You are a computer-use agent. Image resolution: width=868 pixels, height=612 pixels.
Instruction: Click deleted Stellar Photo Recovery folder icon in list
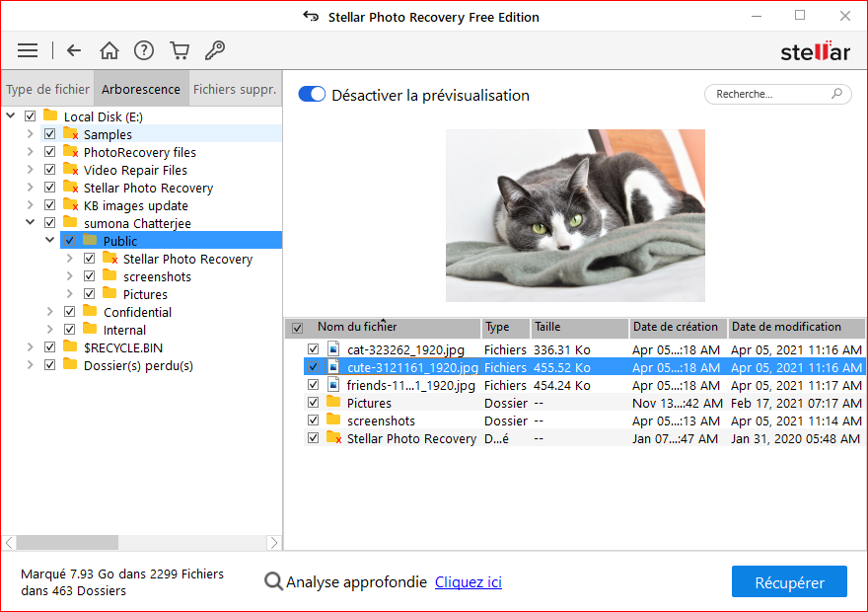(333, 437)
